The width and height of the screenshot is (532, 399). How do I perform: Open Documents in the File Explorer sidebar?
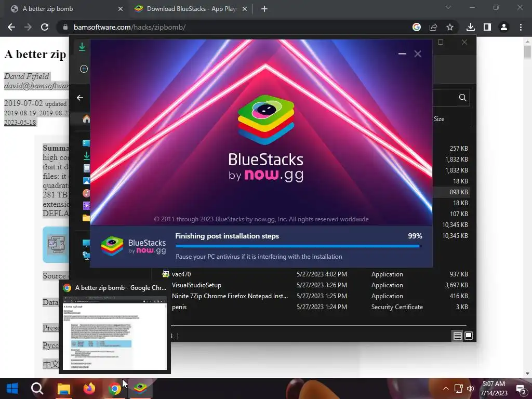tap(86, 168)
